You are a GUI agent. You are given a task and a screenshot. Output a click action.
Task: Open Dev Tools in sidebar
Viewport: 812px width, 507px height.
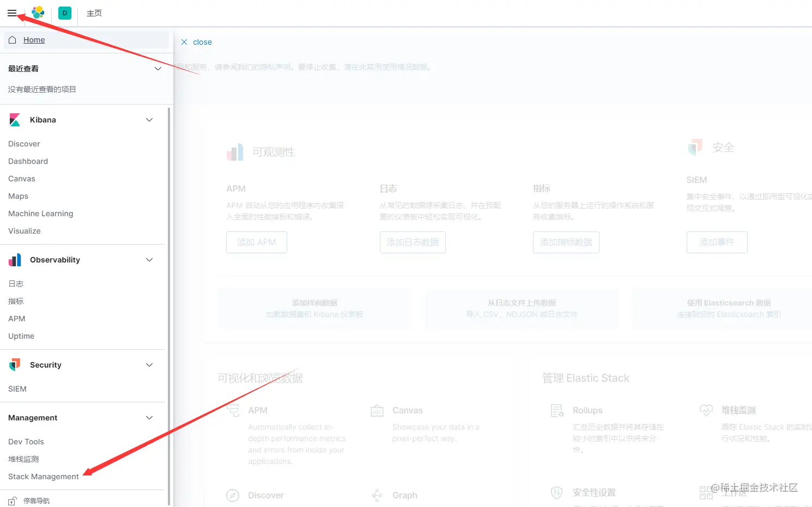click(26, 442)
